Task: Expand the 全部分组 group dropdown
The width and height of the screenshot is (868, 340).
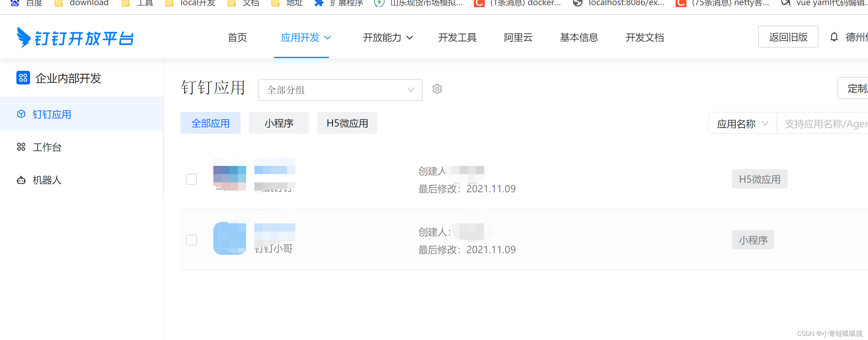Action: (340, 90)
